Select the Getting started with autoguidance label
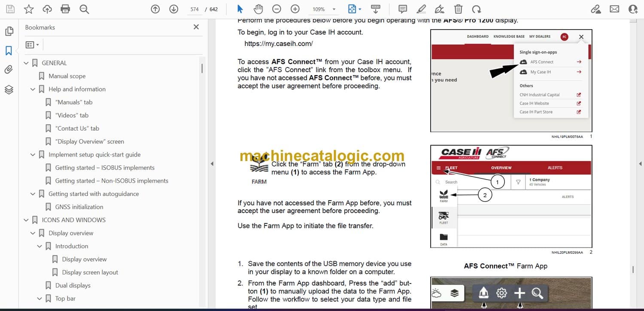Viewport: 644px width, 311px height. tap(94, 194)
